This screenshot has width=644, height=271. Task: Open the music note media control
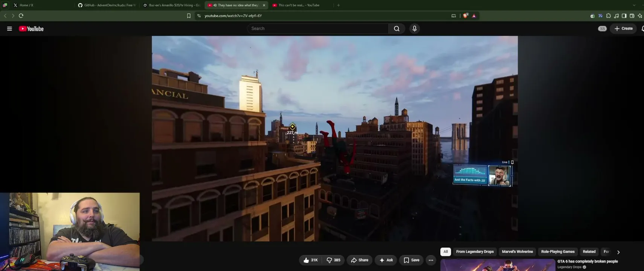click(616, 16)
